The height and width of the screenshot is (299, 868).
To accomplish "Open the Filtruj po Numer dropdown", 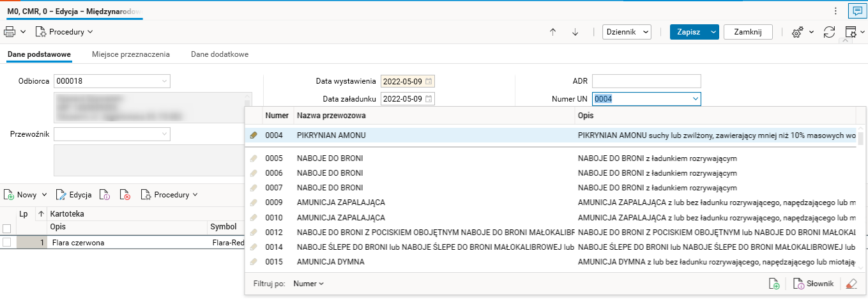I will (x=308, y=284).
